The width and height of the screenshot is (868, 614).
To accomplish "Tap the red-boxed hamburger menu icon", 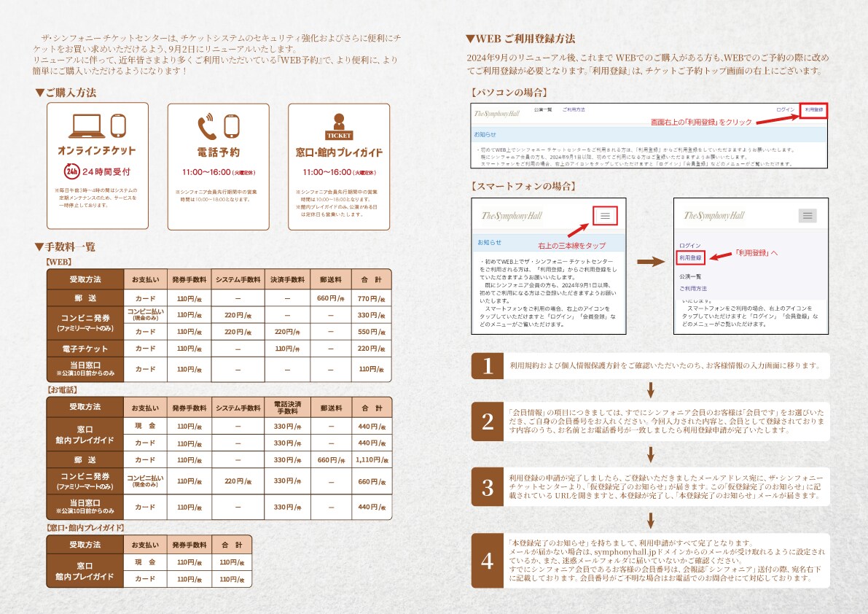I will coord(605,216).
